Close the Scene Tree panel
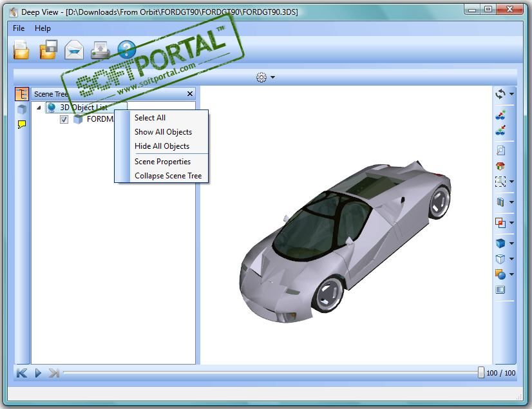The height and width of the screenshot is (409, 532). (190, 93)
